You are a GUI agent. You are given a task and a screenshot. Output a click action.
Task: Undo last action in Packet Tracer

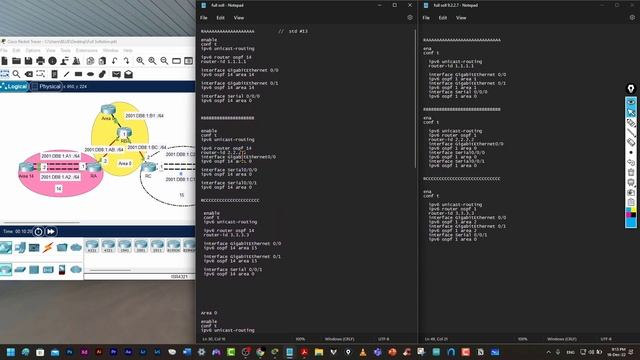tap(115, 61)
